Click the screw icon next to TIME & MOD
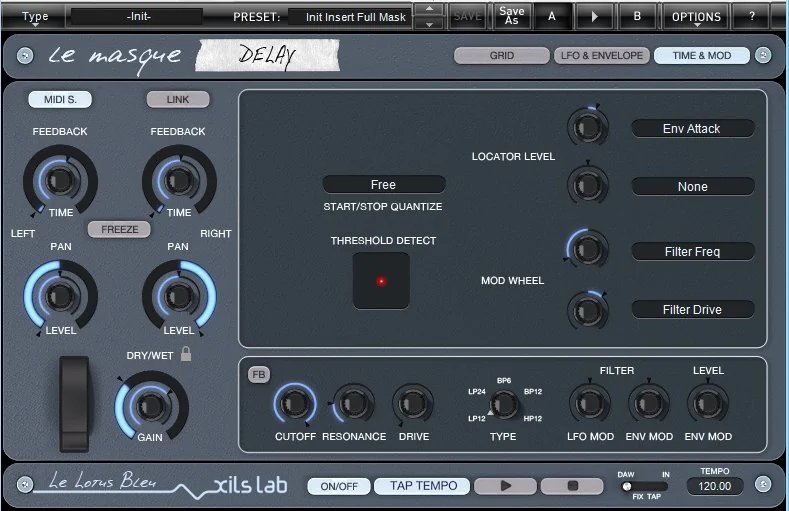789x511 pixels. 763,55
